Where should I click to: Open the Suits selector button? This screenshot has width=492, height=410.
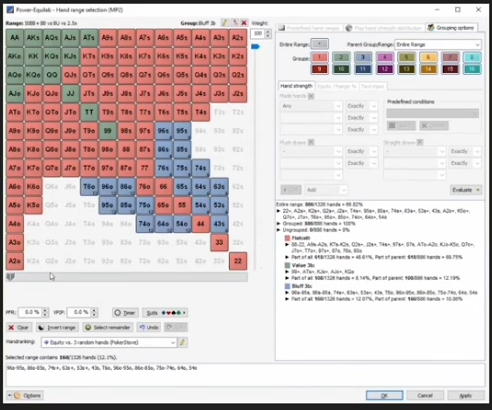tap(165, 313)
